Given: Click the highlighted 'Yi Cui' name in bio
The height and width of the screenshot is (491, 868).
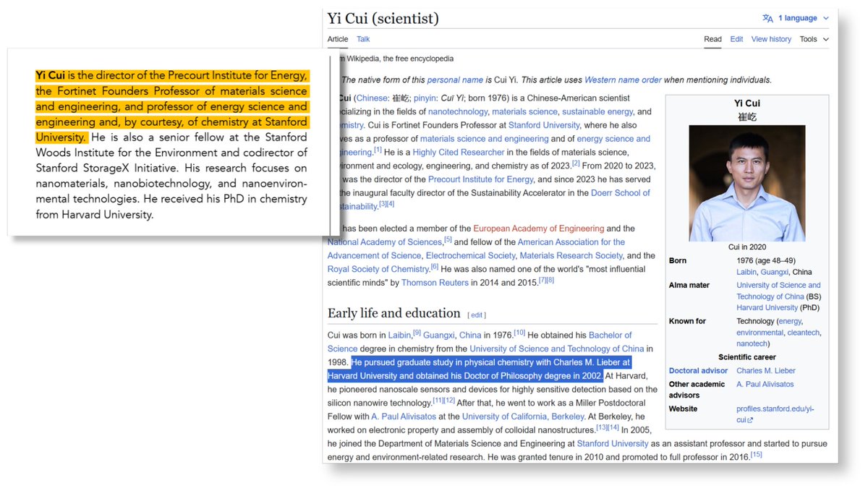Looking at the screenshot, I should 51,74.
